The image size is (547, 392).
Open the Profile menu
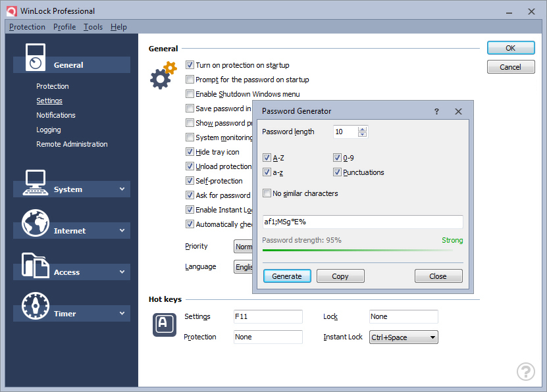coord(64,27)
